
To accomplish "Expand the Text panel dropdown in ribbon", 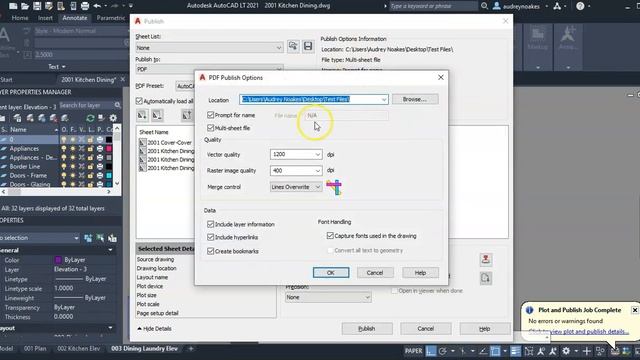I will tap(57, 67).
